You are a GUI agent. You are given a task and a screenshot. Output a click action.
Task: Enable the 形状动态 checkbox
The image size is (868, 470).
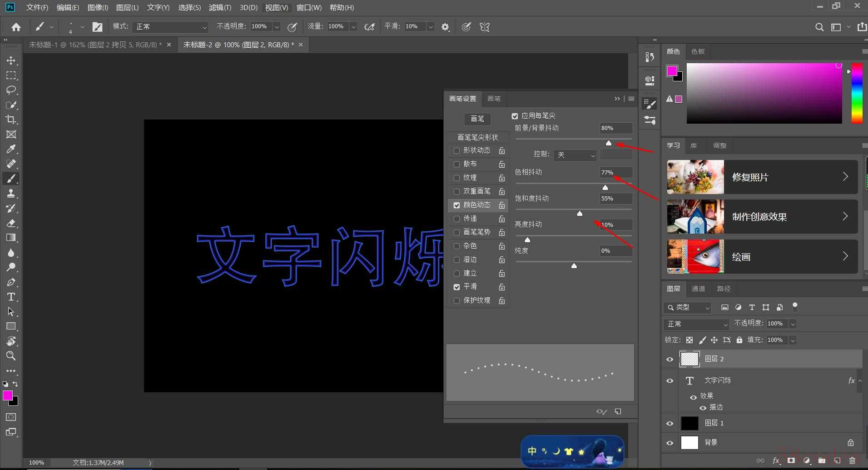pyautogui.click(x=456, y=150)
